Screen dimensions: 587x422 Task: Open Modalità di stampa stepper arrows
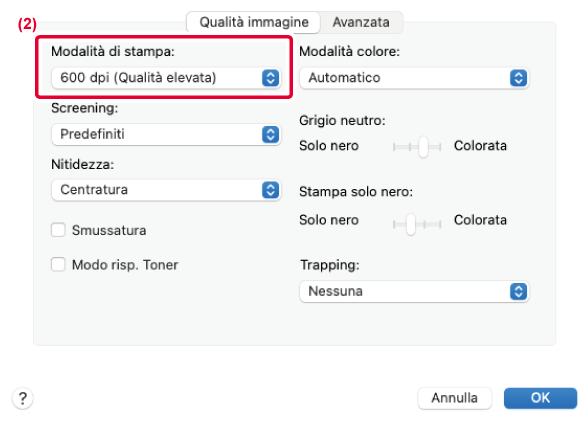tap(270, 78)
